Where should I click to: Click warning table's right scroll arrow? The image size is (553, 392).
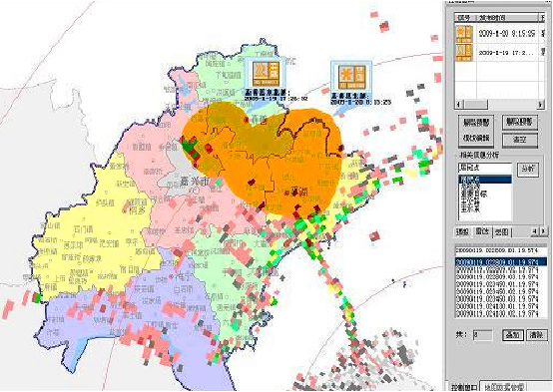[541, 105]
